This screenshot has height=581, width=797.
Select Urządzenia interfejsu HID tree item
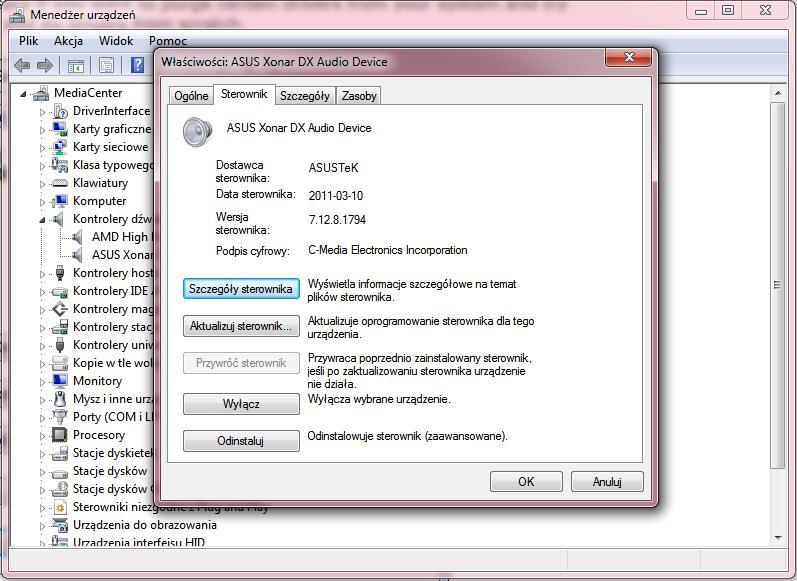tap(138, 542)
